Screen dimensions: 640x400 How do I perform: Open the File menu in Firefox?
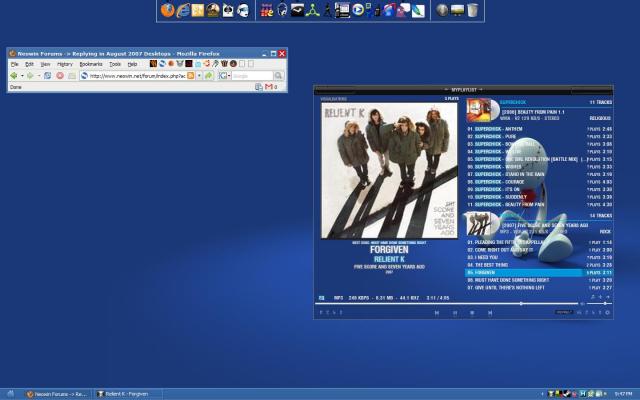[x=15, y=64]
